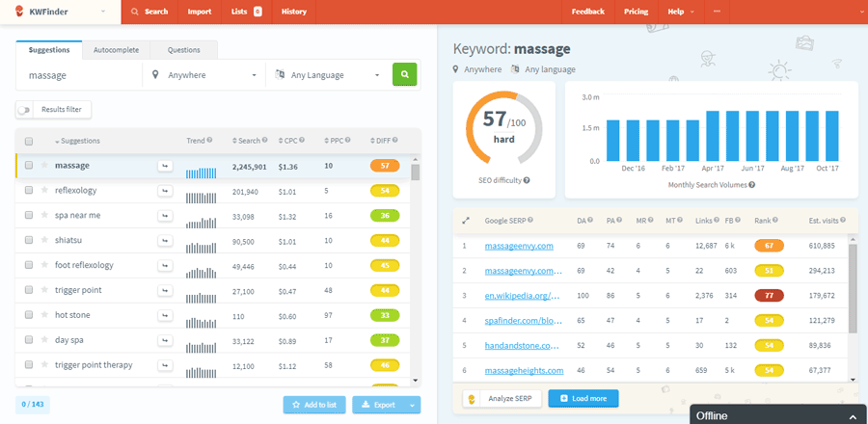The width and height of the screenshot is (868, 424).
Task: Open the Lists menu item
Action: pyautogui.click(x=247, y=12)
